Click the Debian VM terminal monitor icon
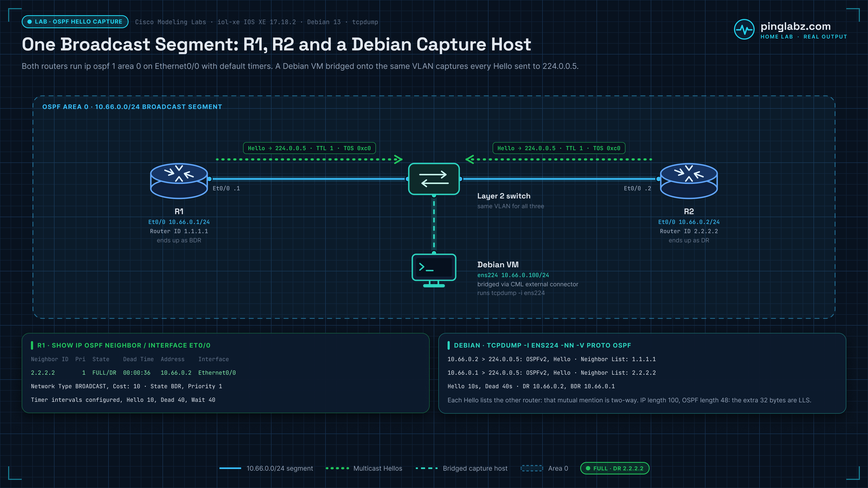The image size is (868, 488). click(x=434, y=271)
